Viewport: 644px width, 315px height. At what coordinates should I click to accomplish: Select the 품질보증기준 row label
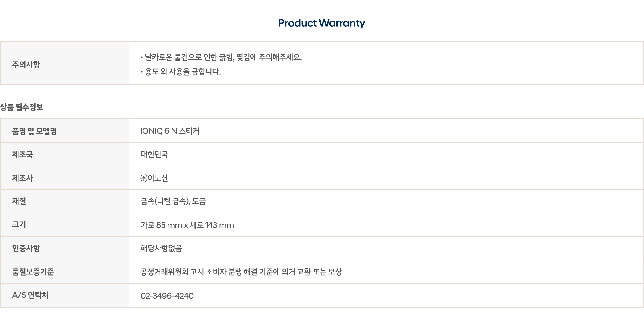[33, 272]
